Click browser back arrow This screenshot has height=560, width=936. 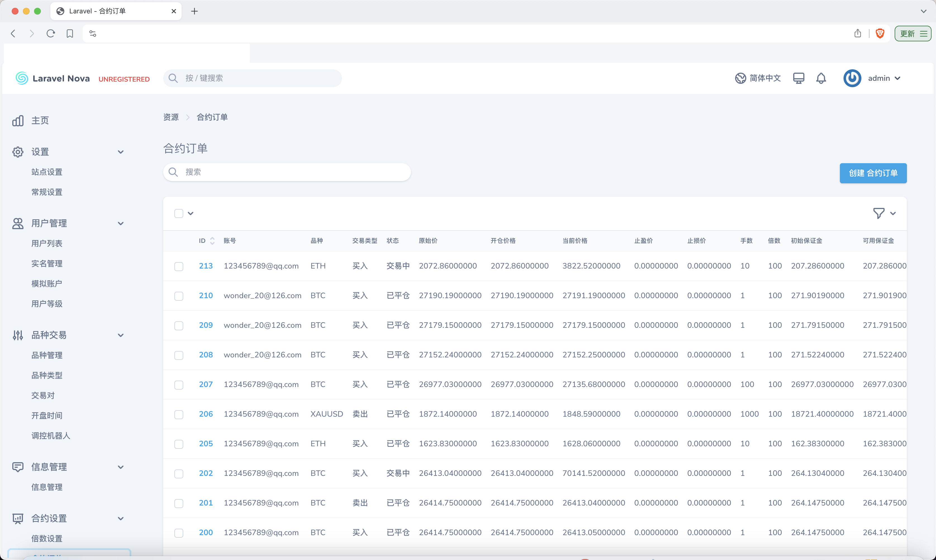click(13, 34)
